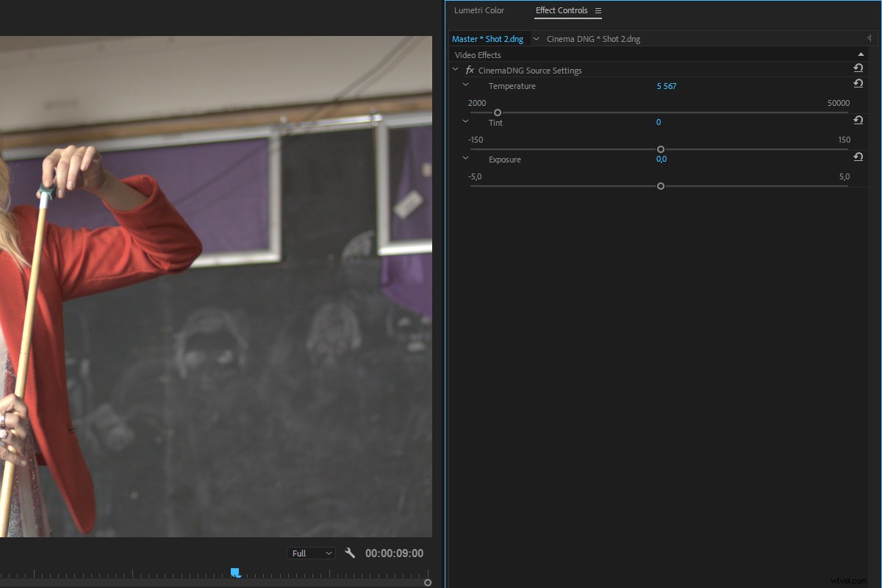The width and height of the screenshot is (882, 588).
Task: Click the blue Temperature value 5 567
Action: pyautogui.click(x=666, y=86)
